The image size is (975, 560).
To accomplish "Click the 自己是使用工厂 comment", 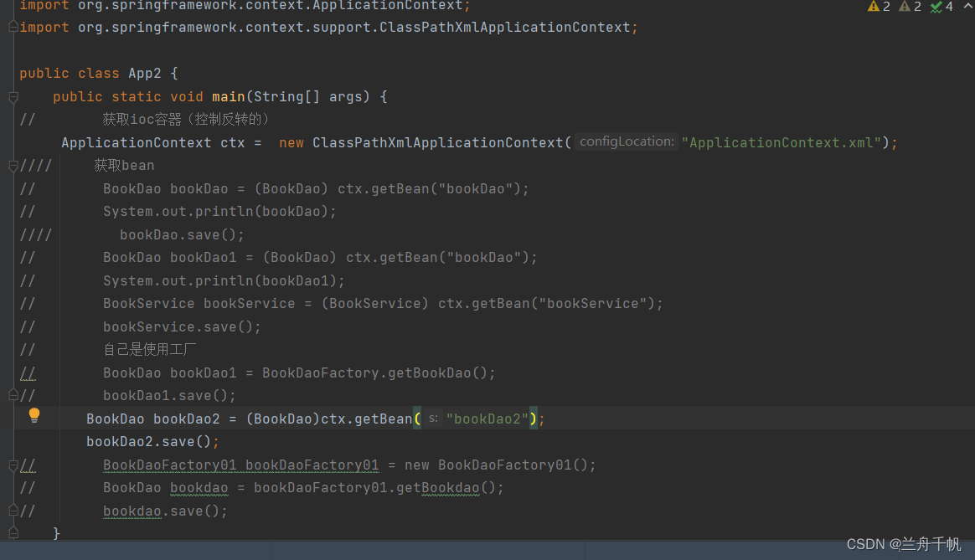I will tap(149, 350).
